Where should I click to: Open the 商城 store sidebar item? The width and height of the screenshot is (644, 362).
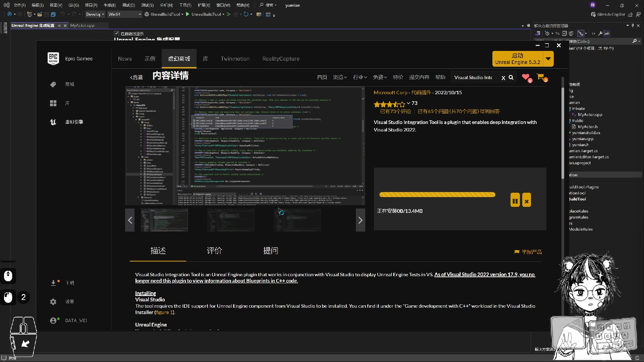pos(62,84)
